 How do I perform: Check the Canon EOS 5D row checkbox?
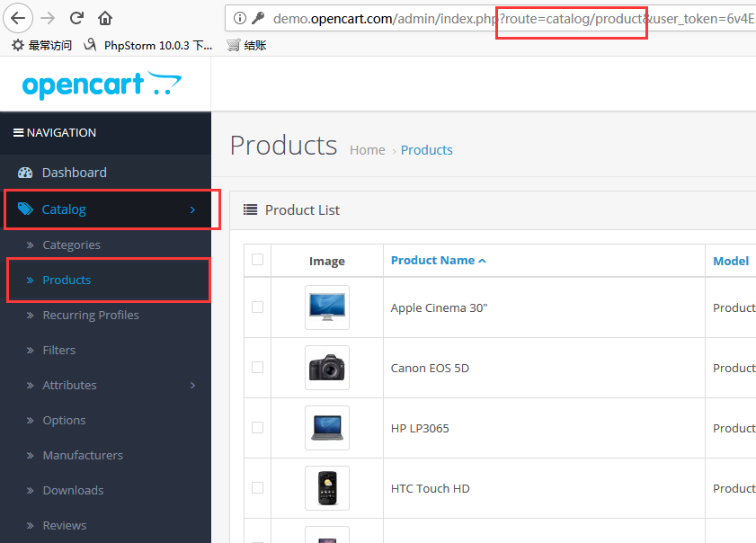(257, 368)
